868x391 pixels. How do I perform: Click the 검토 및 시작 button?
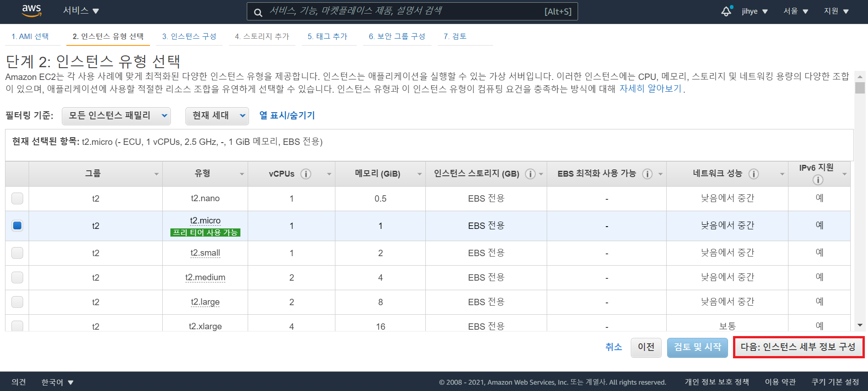coord(697,347)
